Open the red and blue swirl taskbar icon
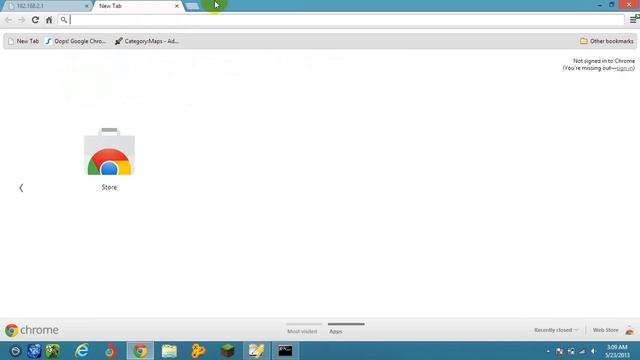Screen dimensions: 640x360 (x=111, y=351)
